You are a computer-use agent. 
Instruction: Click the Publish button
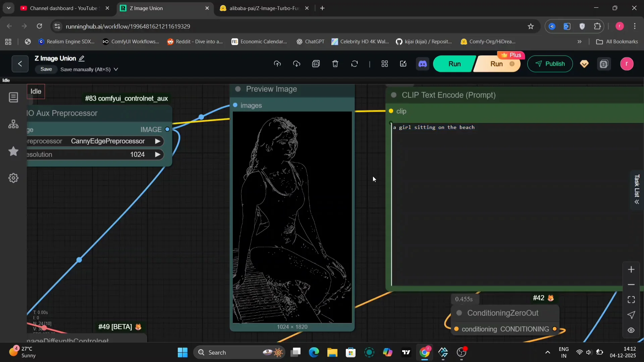pyautogui.click(x=550, y=64)
